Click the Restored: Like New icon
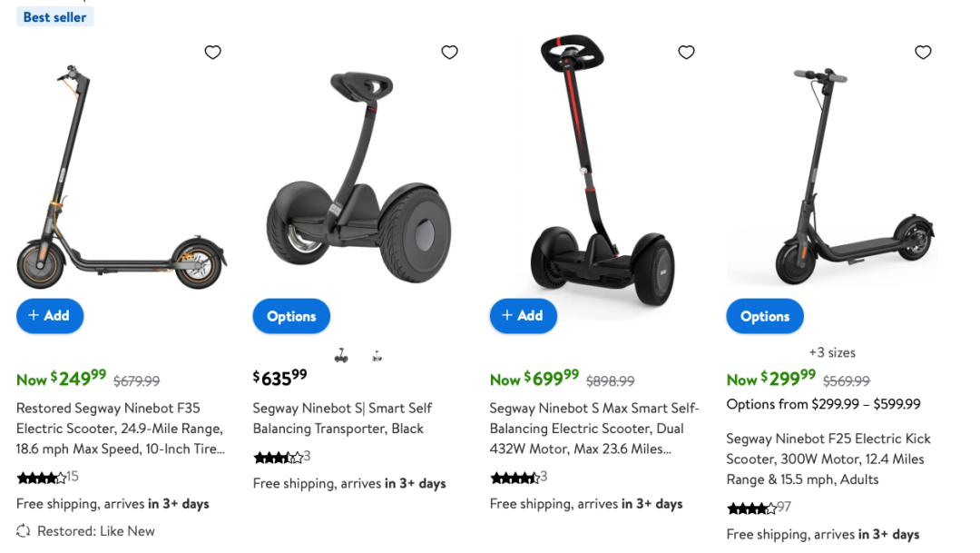The width and height of the screenshot is (980, 553). [24, 531]
